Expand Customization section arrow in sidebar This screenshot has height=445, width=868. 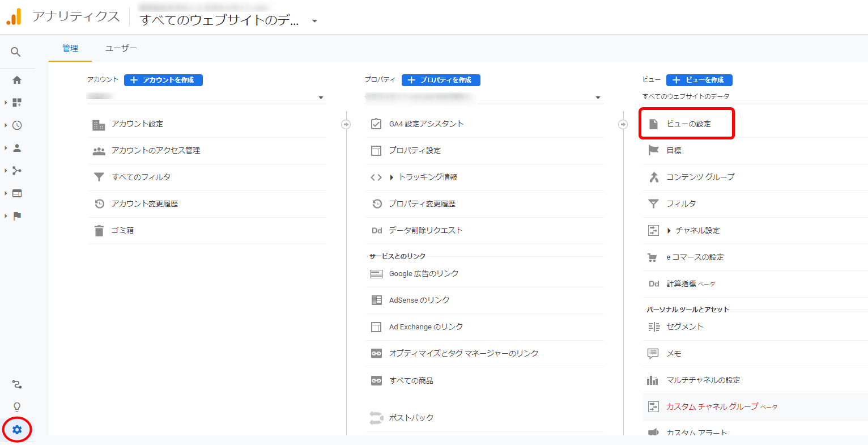coord(6,103)
